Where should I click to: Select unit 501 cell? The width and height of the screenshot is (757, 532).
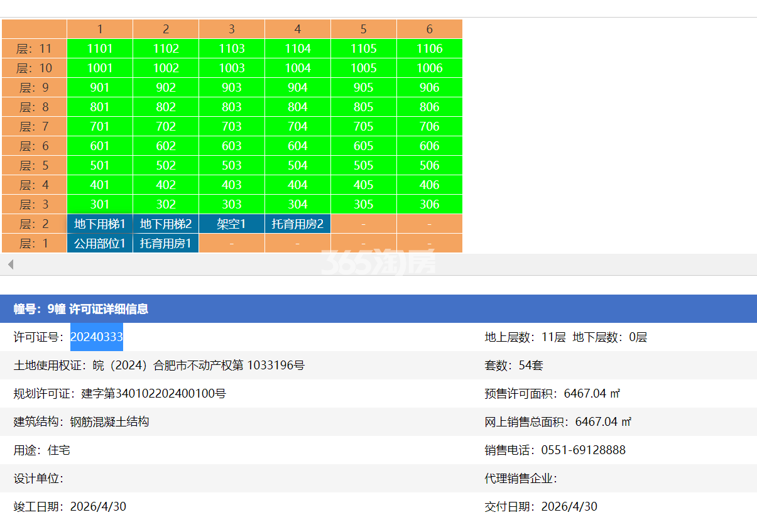[x=100, y=165]
